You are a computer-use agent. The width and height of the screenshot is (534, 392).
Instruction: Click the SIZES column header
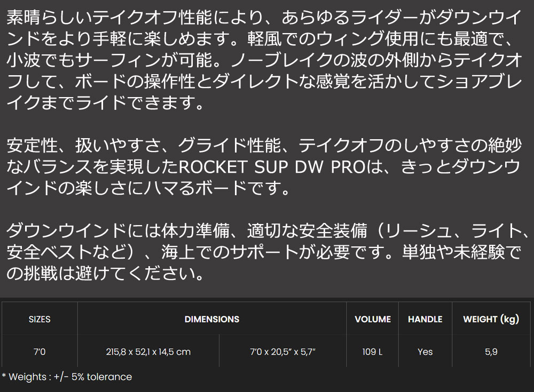pyautogui.click(x=40, y=319)
